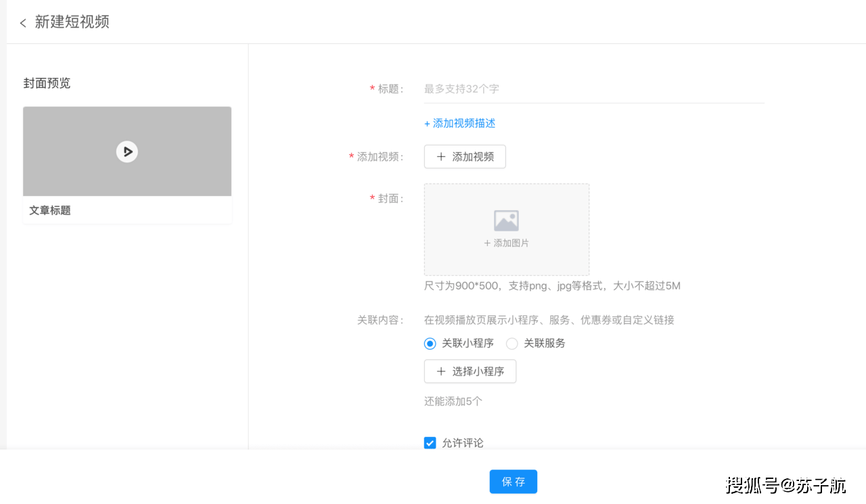This screenshot has height=504, width=866.
Task: Click the 选择小程序 button label
Action: (478, 371)
